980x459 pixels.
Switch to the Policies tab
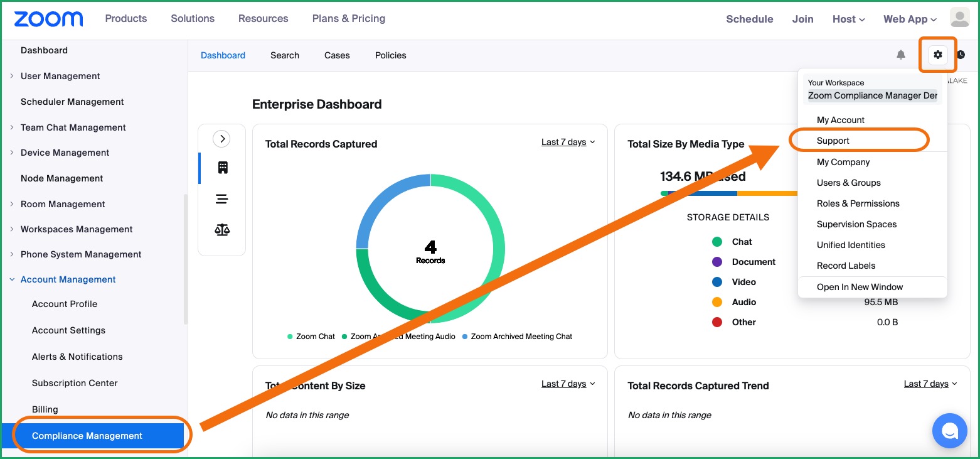click(x=391, y=55)
